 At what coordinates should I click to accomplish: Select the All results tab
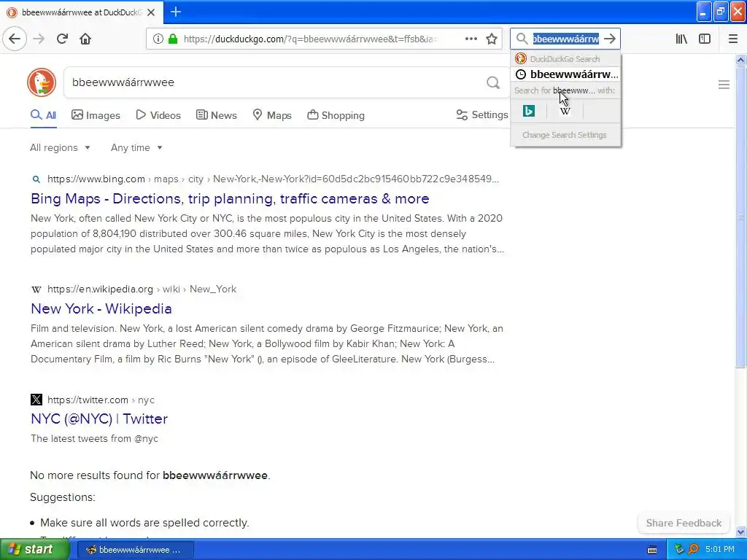tap(43, 115)
